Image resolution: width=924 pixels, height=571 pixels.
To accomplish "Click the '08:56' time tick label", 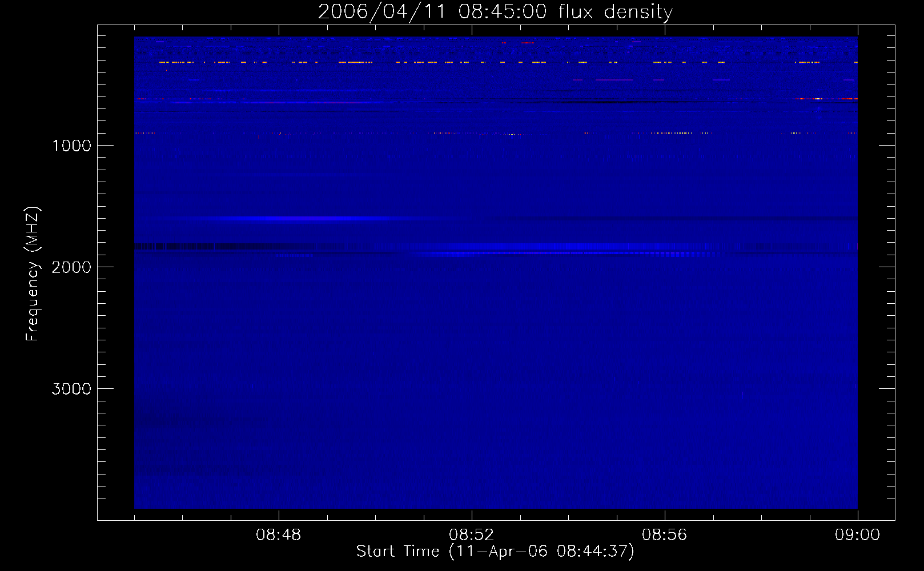I will coord(665,535).
